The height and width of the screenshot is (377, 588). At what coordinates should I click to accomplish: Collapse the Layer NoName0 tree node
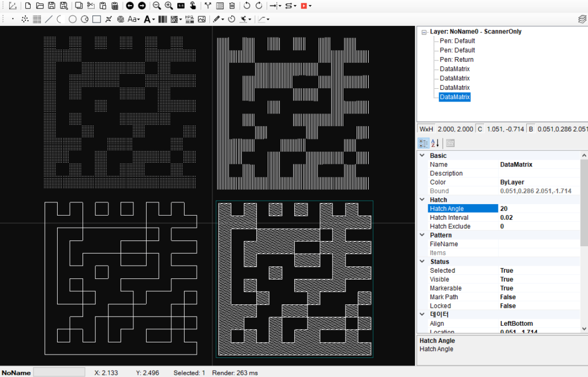pyautogui.click(x=424, y=32)
